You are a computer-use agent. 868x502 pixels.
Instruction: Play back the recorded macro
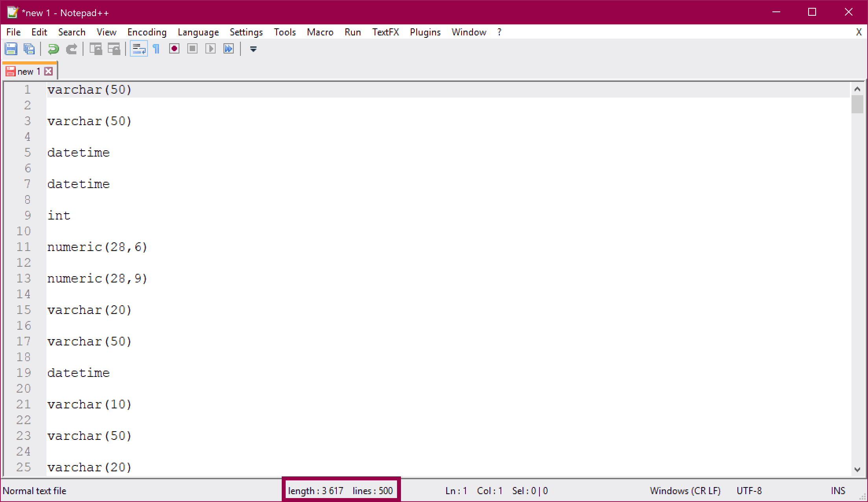[210, 48]
